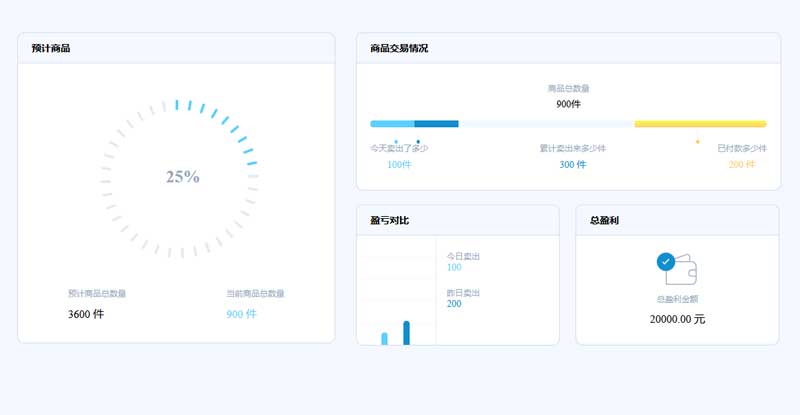Click the black 900件 total value
Screen dimensions: 800x415
(568, 104)
